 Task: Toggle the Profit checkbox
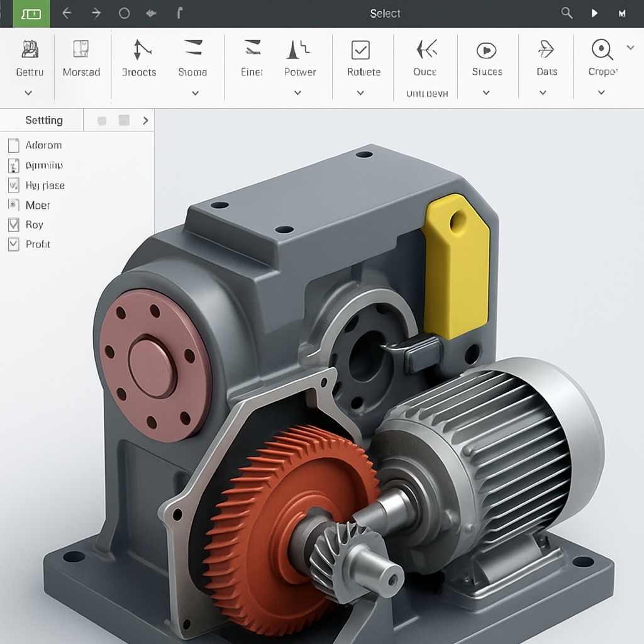[x=13, y=244]
